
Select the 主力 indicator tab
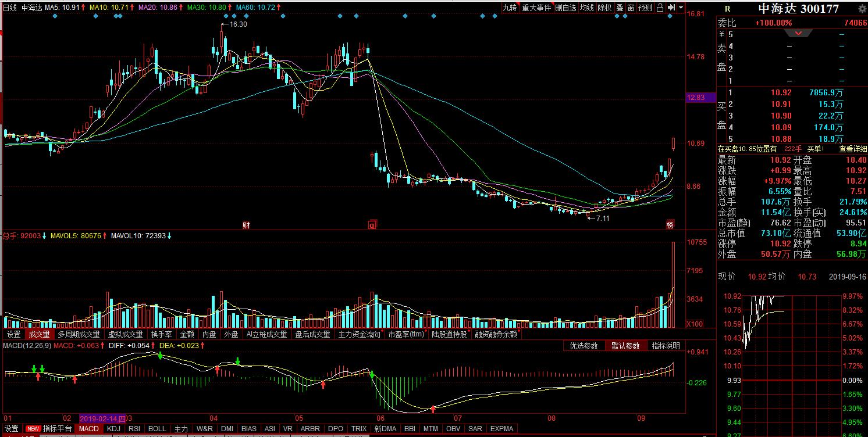pos(182,429)
